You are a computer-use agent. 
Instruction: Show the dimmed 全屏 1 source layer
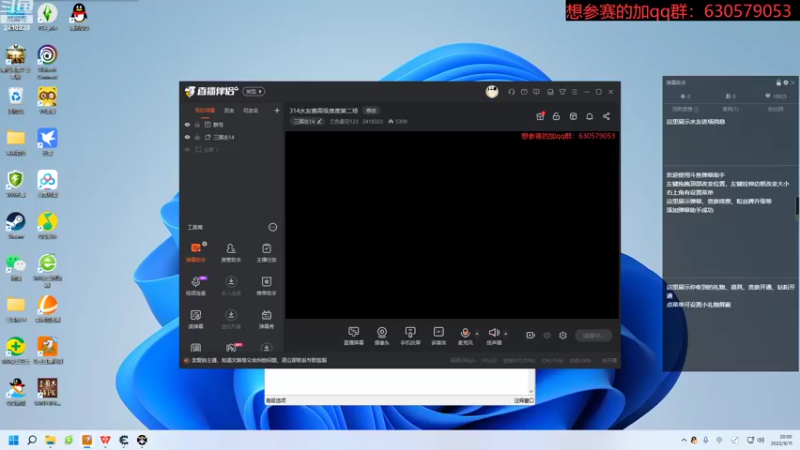[187, 149]
